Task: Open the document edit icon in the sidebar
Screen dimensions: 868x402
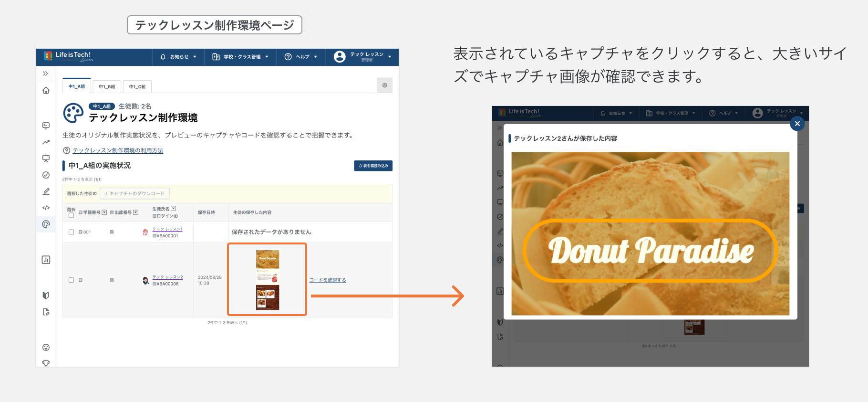Action: 46,312
